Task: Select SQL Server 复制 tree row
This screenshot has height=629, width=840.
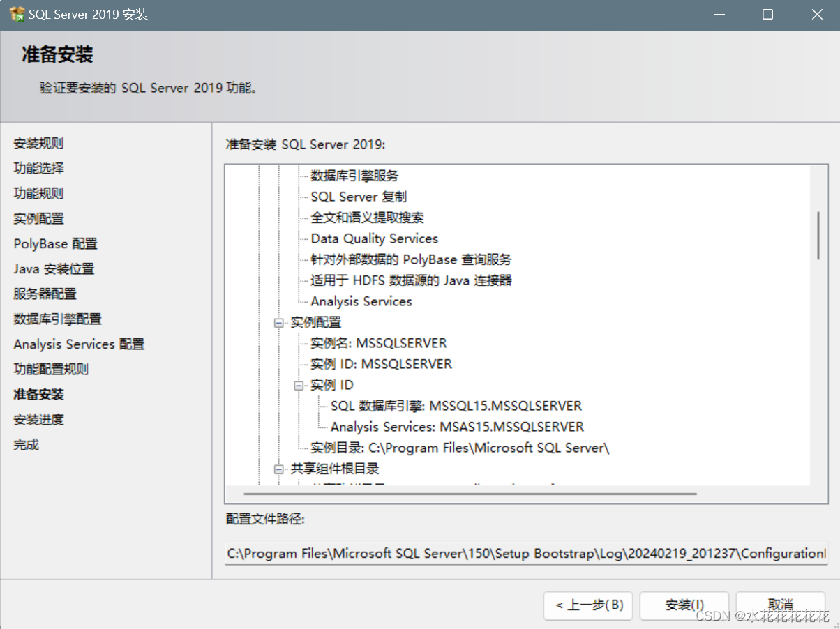Action: point(359,197)
